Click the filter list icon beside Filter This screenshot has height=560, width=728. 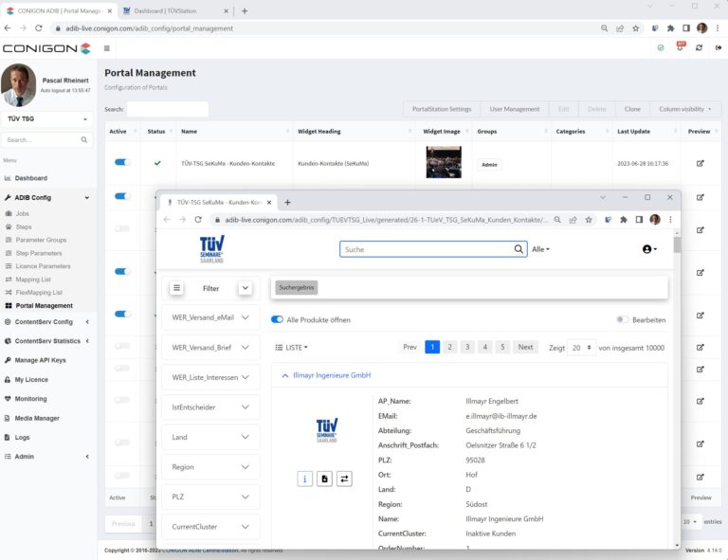[177, 288]
